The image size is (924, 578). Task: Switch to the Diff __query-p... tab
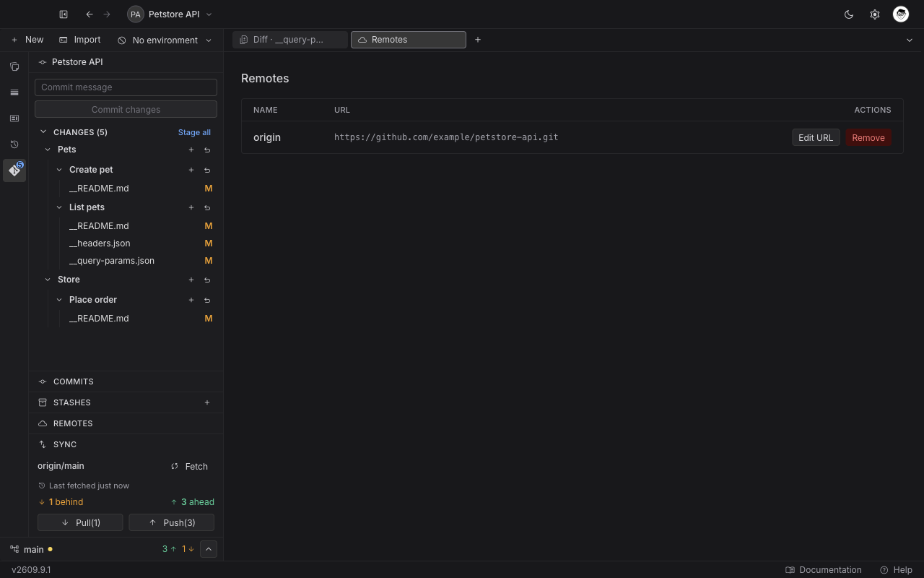pyautogui.click(x=290, y=40)
